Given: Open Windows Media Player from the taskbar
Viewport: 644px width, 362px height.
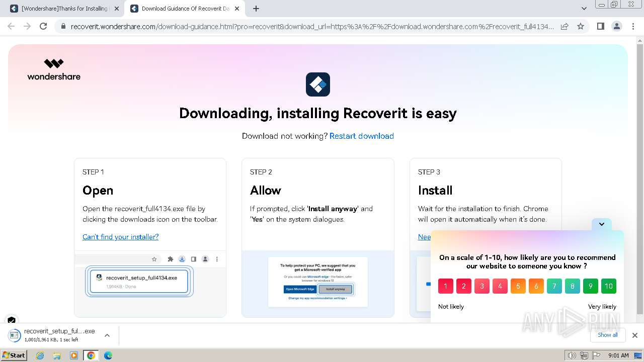Looking at the screenshot, I should click(x=74, y=355).
